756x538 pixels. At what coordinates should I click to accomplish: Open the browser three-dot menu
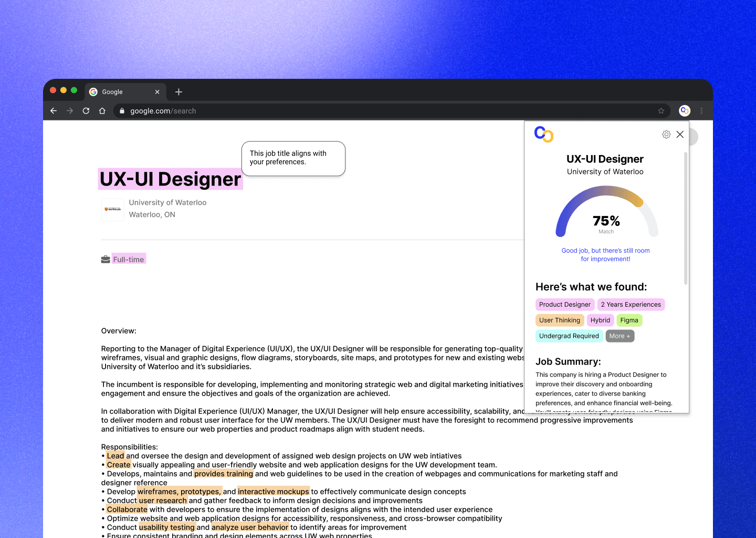701,111
